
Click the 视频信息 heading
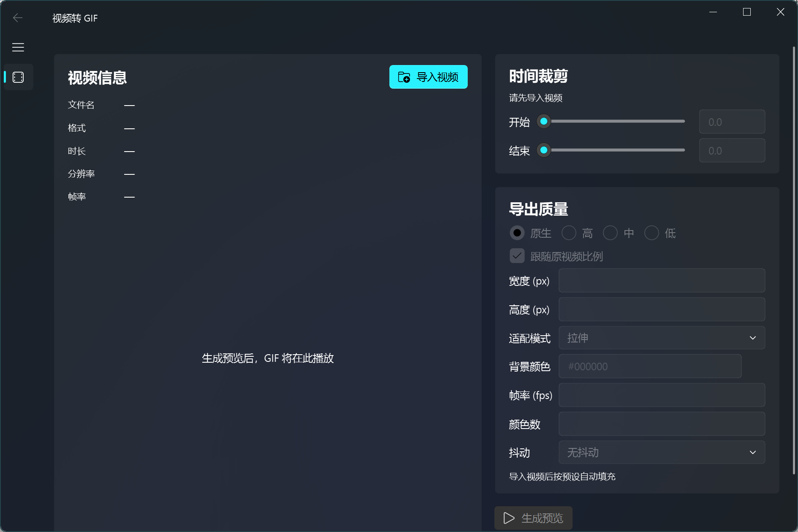[x=98, y=78]
